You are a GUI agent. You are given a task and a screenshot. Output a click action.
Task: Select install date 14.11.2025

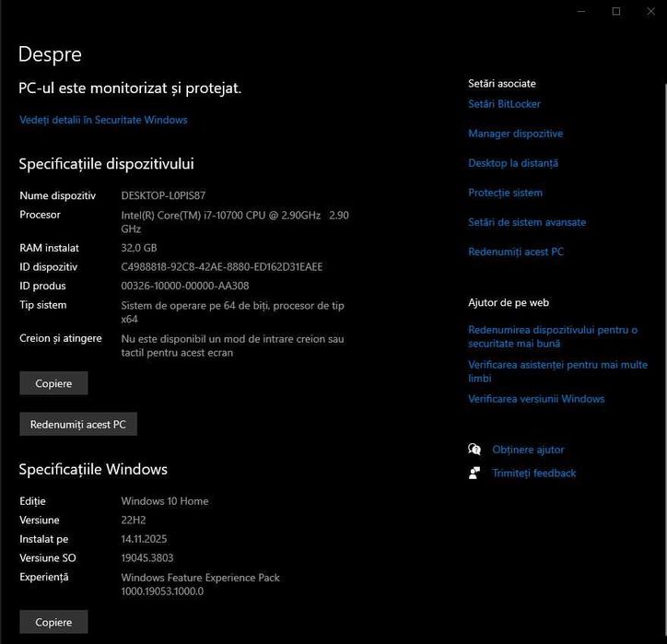[x=144, y=539]
